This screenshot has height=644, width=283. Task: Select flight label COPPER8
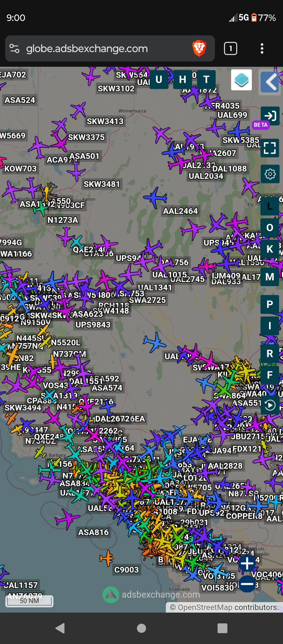pos(244,516)
